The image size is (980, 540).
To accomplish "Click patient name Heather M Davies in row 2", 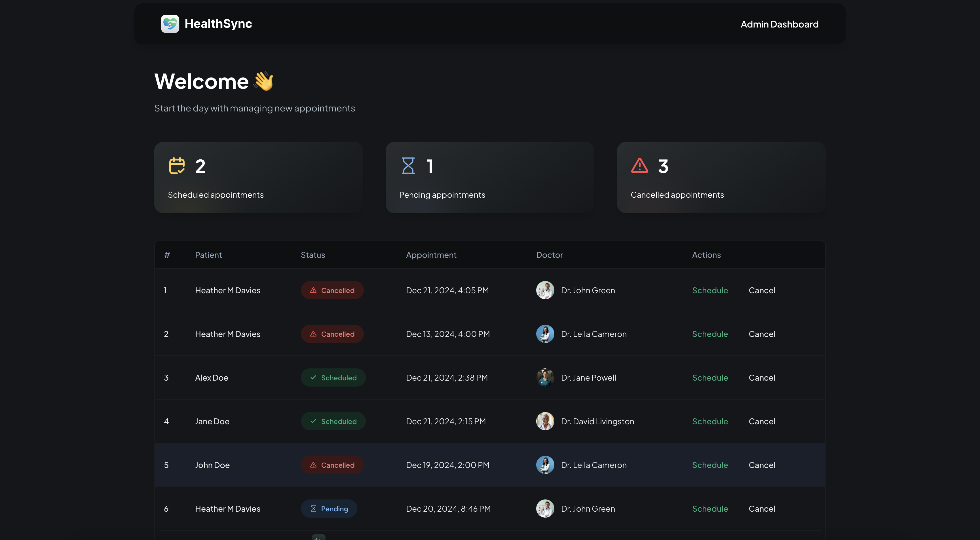I will click(x=227, y=334).
